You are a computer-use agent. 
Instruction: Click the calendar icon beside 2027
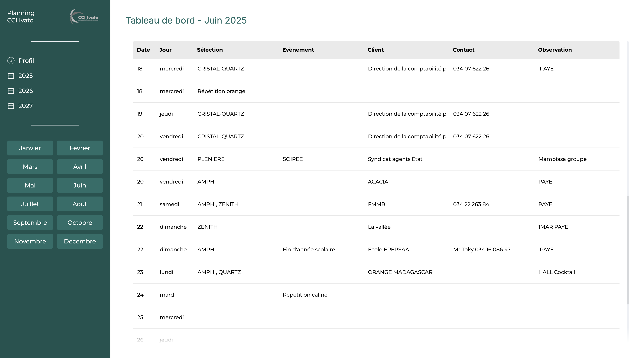click(x=11, y=106)
